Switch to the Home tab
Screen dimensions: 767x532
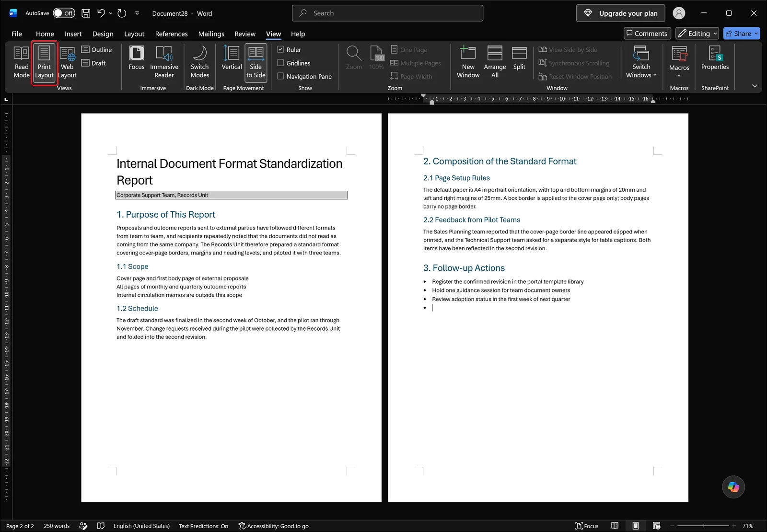(x=45, y=34)
